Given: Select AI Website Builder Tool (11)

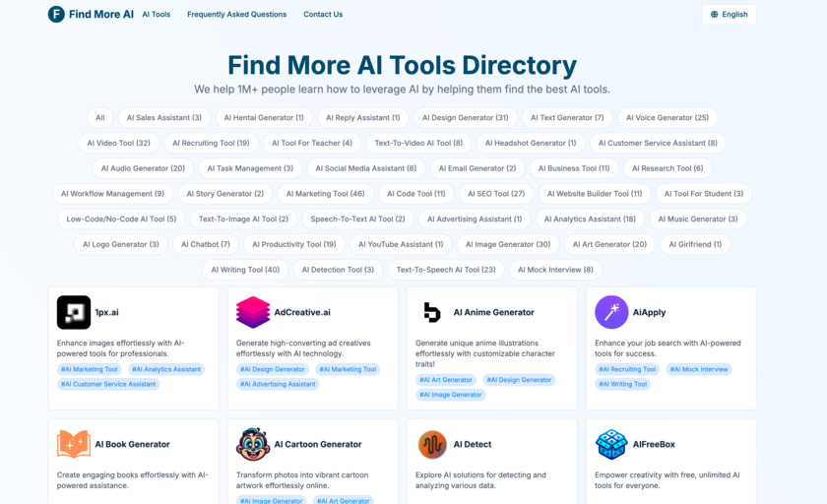Looking at the screenshot, I should 595,194.
